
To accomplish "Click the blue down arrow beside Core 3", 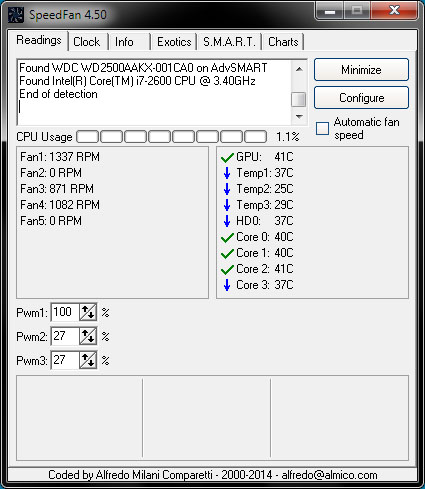I will [227, 285].
